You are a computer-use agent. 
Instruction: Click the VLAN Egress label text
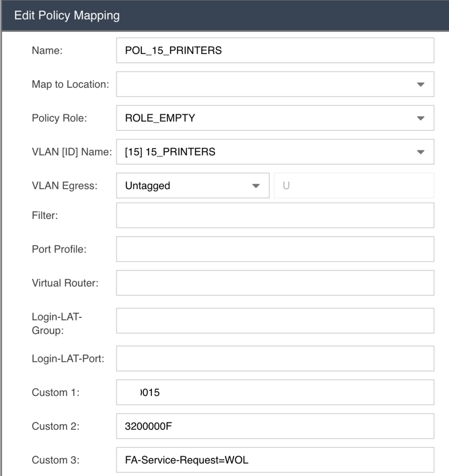[65, 185]
